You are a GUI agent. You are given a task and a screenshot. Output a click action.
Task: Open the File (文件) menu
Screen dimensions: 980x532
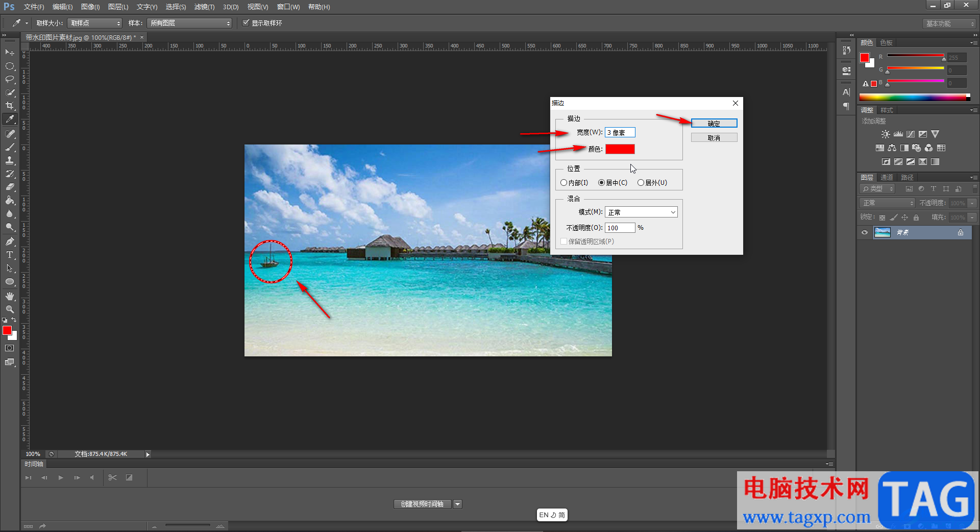(x=34, y=7)
